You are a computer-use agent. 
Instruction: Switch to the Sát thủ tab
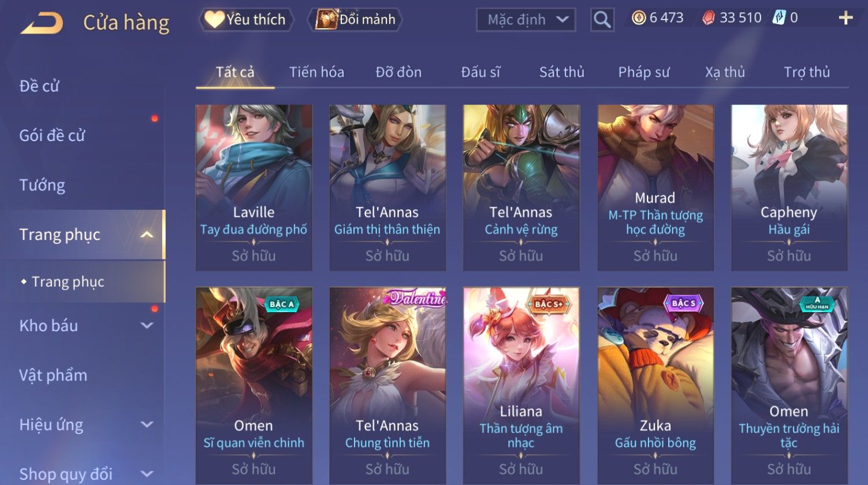(561, 72)
